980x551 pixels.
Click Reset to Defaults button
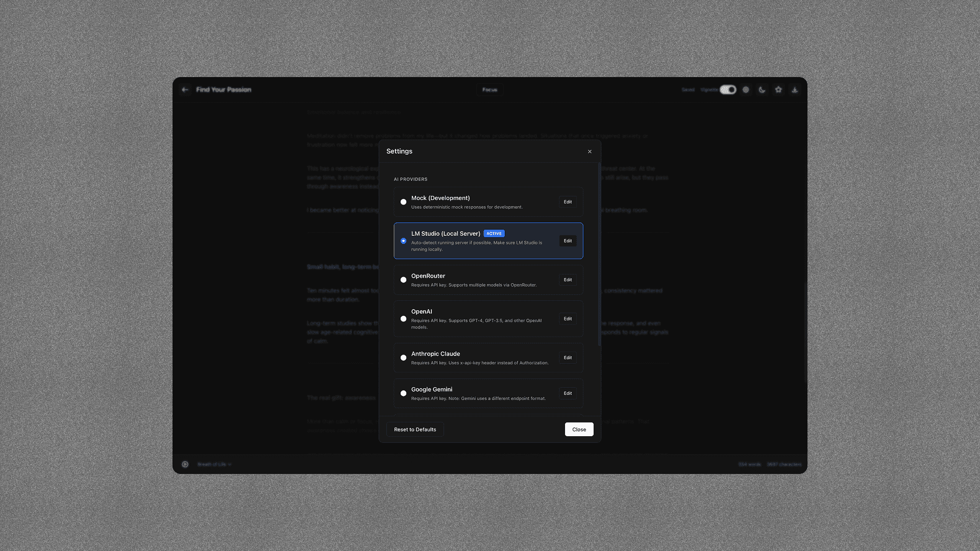pos(415,430)
